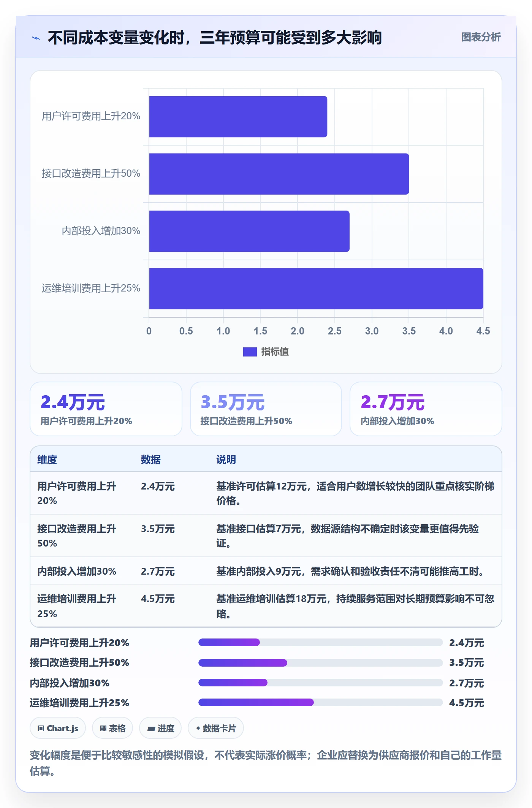Click the chart title 不同成本变量变化时
The width and height of the screenshot is (532, 808).
(215, 38)
